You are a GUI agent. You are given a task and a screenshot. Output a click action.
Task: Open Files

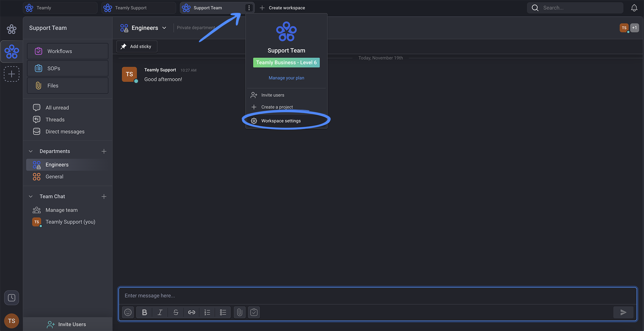pos(68,85)
